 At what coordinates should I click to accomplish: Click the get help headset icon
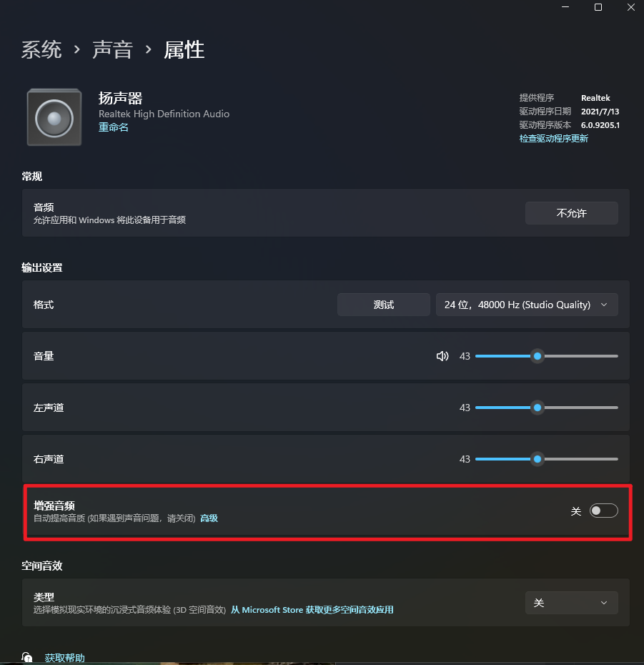[26, 658]
